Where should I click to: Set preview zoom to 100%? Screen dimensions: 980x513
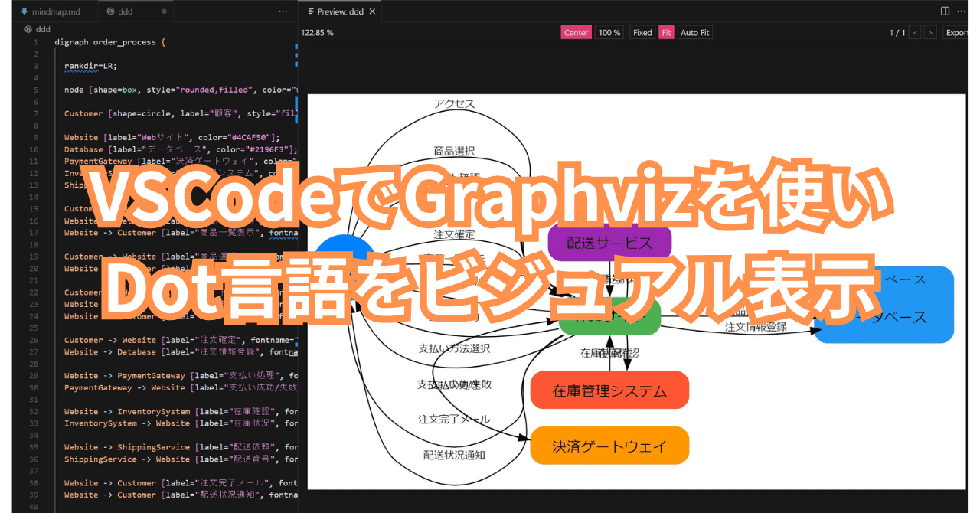[x=609, y=32]
